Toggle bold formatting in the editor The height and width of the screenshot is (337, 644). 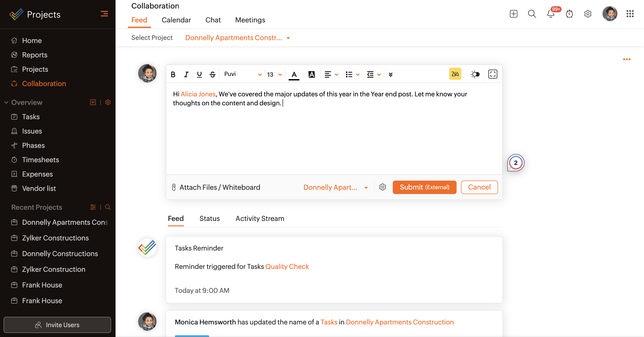point(173,74)
